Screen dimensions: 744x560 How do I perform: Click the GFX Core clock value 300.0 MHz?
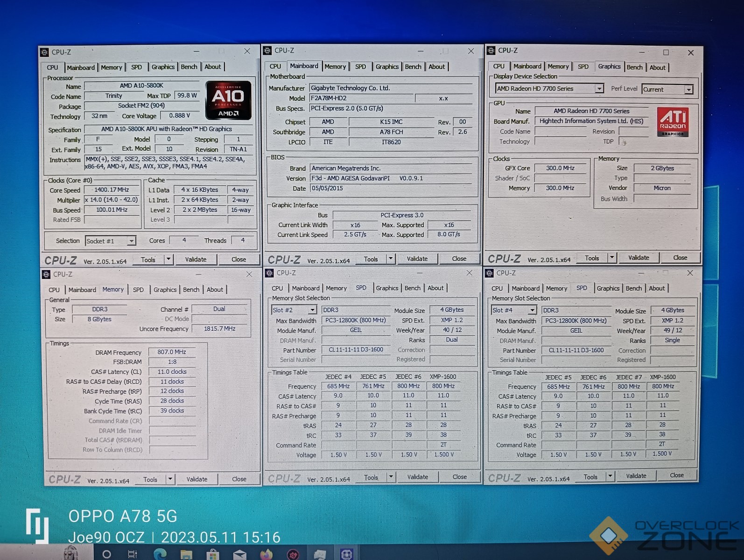[x=560, y=168]
